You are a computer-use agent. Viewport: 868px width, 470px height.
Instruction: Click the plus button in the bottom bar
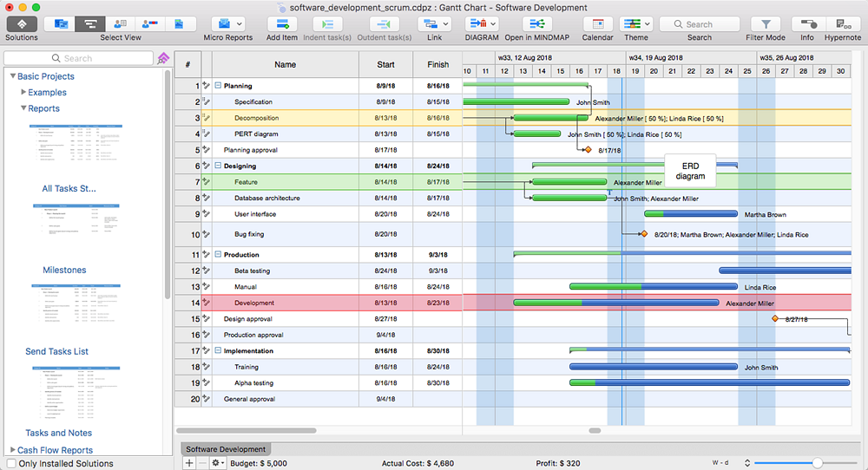pos(189,463)
